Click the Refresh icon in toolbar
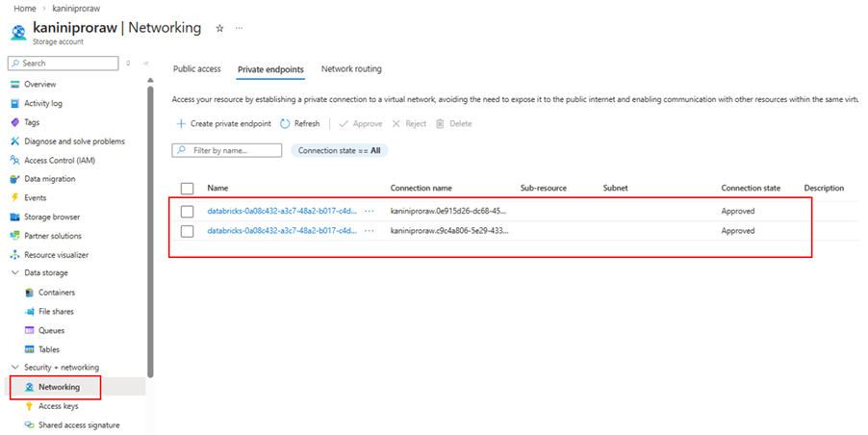The image size is (868, 435). coord(286,124)
